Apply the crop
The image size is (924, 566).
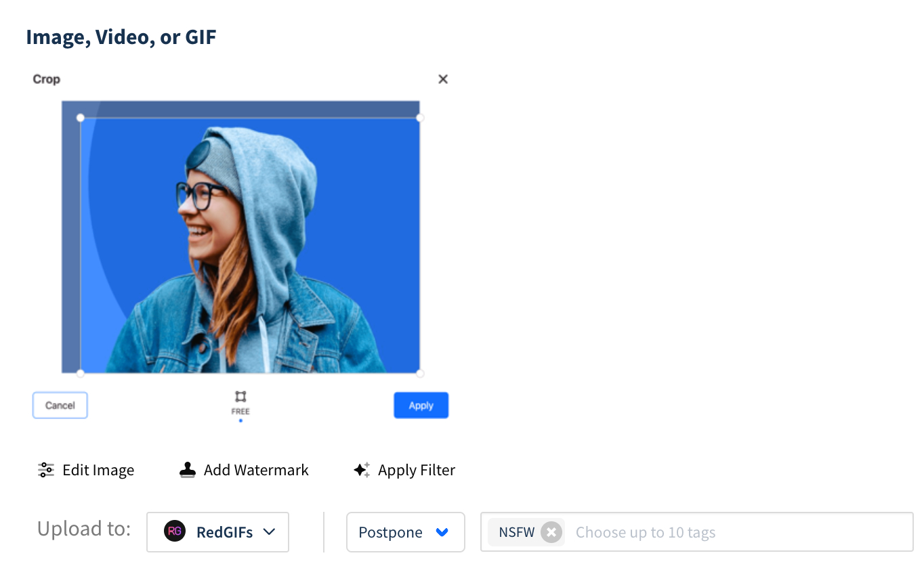[421, 406]
